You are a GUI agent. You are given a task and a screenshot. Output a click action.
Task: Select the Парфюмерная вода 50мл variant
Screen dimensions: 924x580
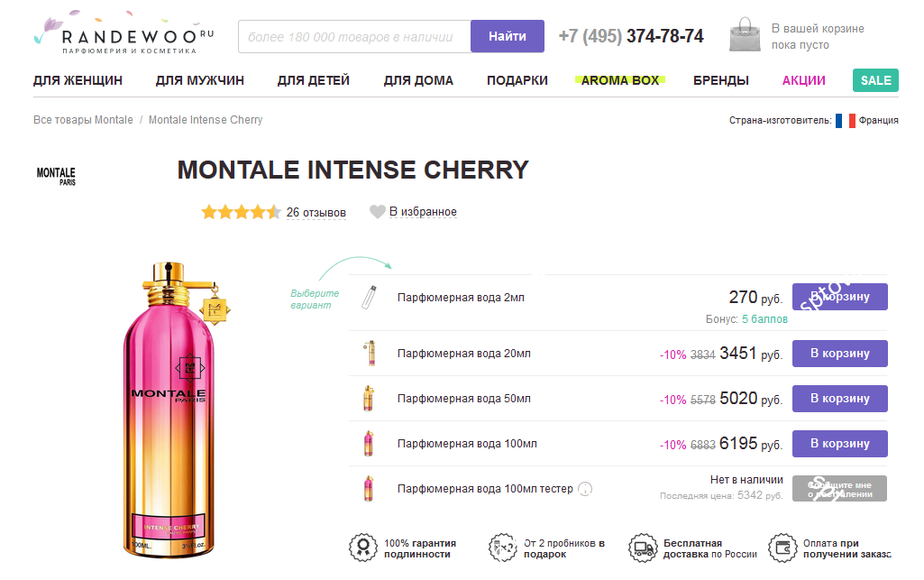[x=463, y=399]
